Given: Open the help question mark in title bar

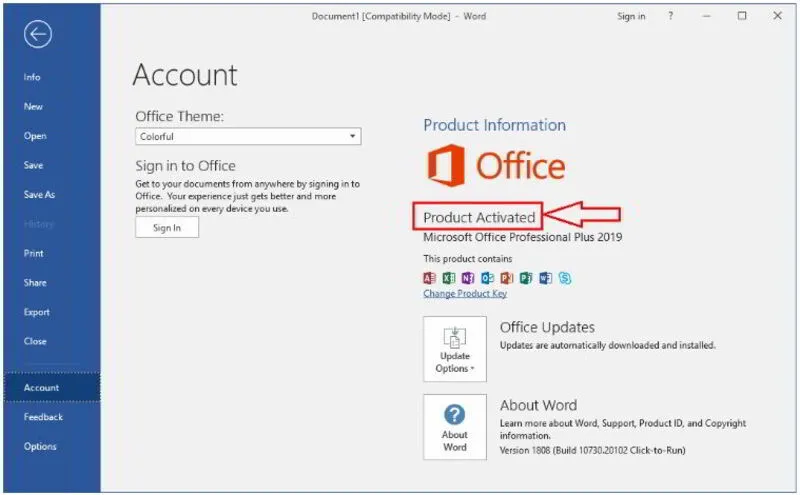Looking at the screenshot, I should point(670,16).
